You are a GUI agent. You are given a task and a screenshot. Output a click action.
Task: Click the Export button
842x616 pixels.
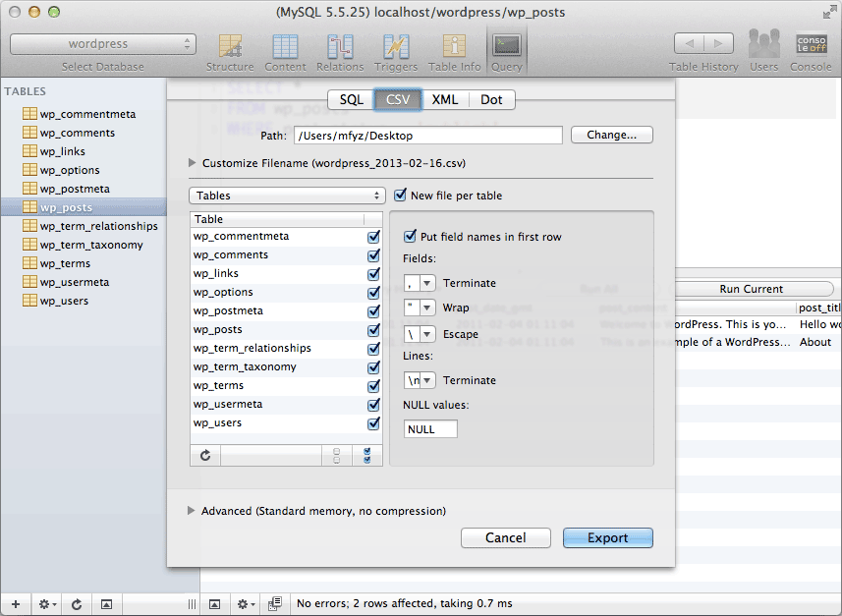pyautogui.click(x=608, y=537)
